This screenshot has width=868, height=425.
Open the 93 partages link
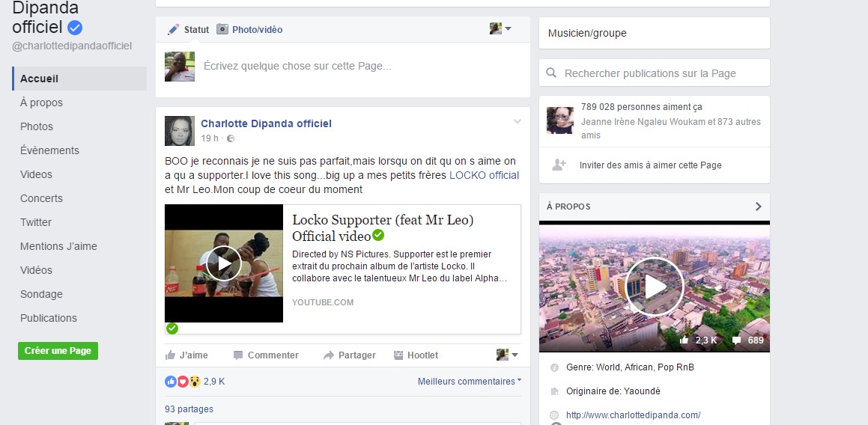[189, 409]
